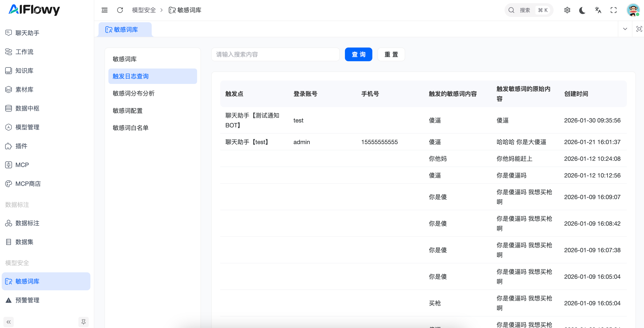
Task: Collapse the sidebar with double-chevron button
Action: [9, 322]
